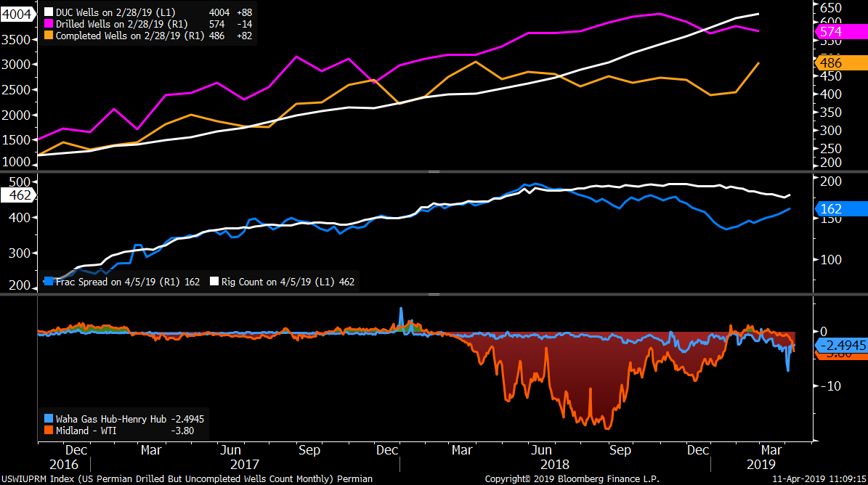Click the blue -2.4945 last-value axis tag
The height and width of the screenshot is (485, 868).
pyautogui.click(x=841, y=346)
